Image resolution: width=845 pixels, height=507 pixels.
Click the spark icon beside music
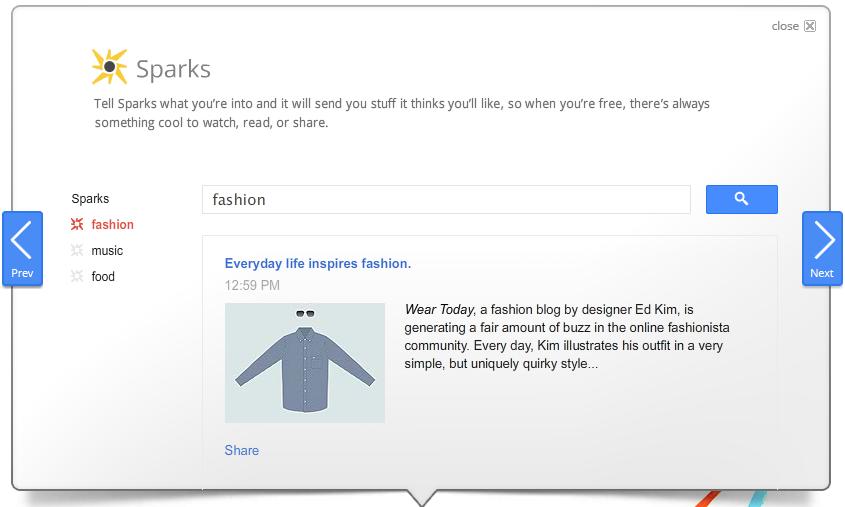77,251
